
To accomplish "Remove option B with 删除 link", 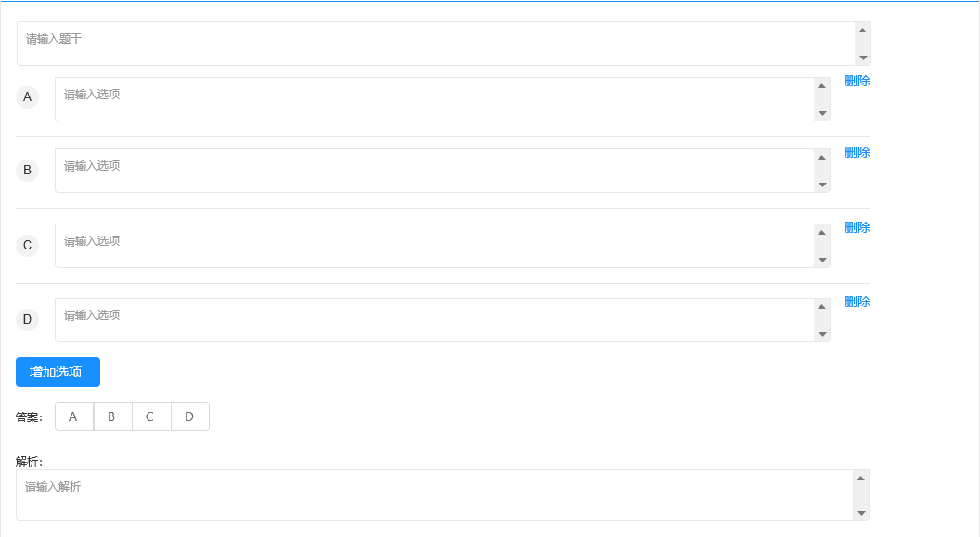I will (x=857, y=152).
